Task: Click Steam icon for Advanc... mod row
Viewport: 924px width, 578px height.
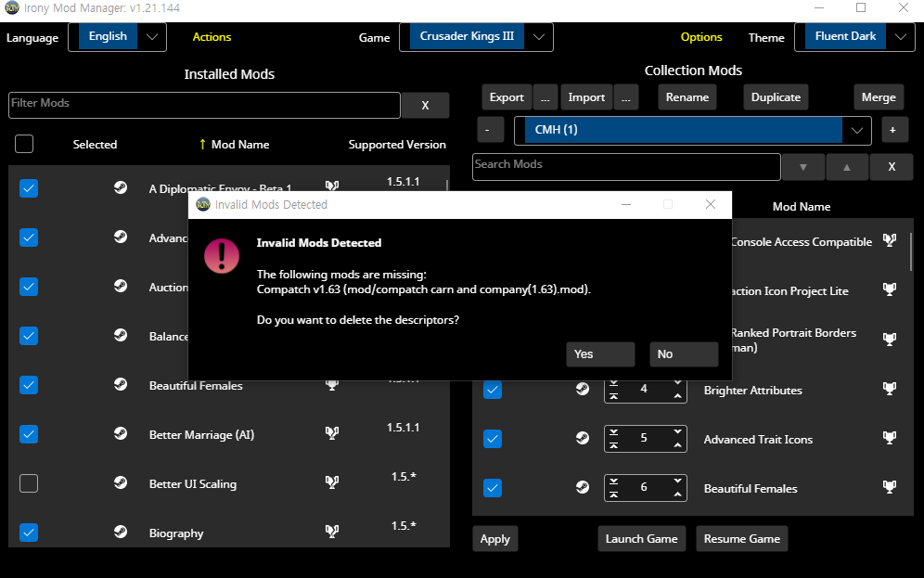Action: [x=121, y=237]
